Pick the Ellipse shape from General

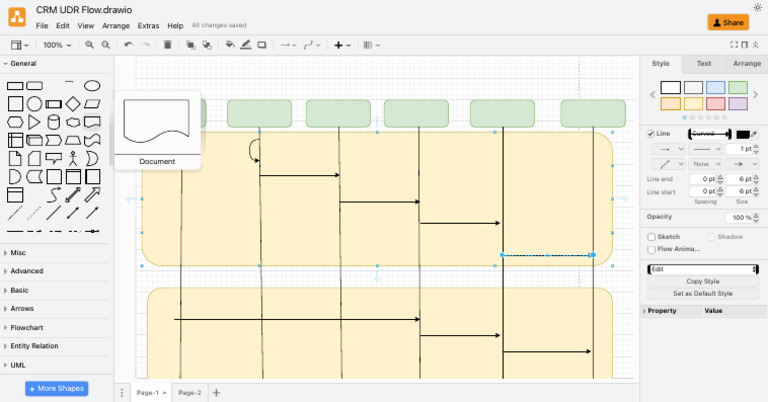[x=92, y=86]
